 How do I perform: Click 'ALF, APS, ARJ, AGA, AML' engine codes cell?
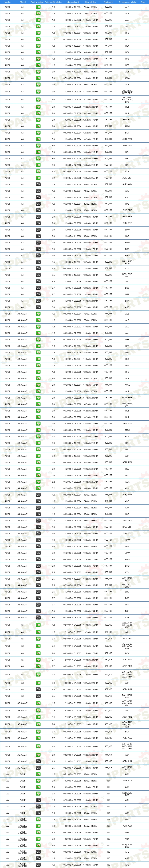(x=127, y=646)
